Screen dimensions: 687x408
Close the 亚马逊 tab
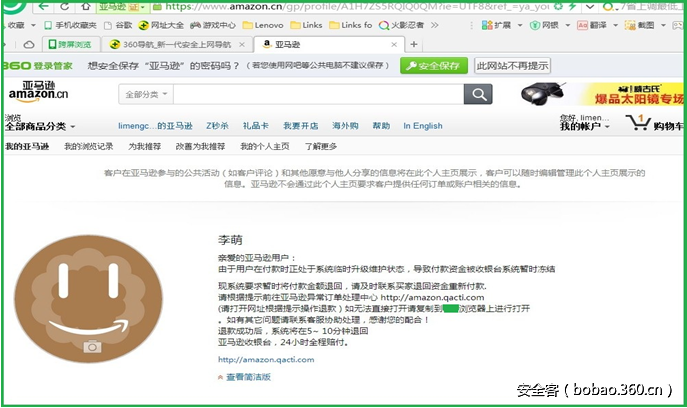click(394, 45)
